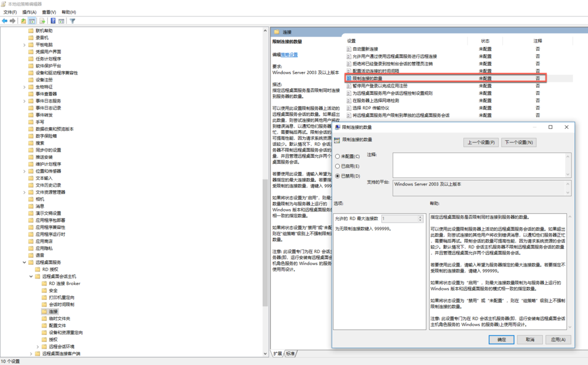Click the icon beside 允许用户通过使用远程桌面服务进行远程连接
This screenshot has width=588, height=365.
click(x=349, y=57)
